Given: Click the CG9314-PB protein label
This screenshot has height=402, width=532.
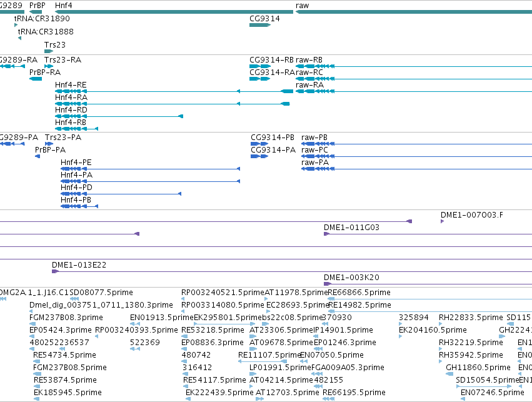Looking at the screenshot, I should click(273, 138).
